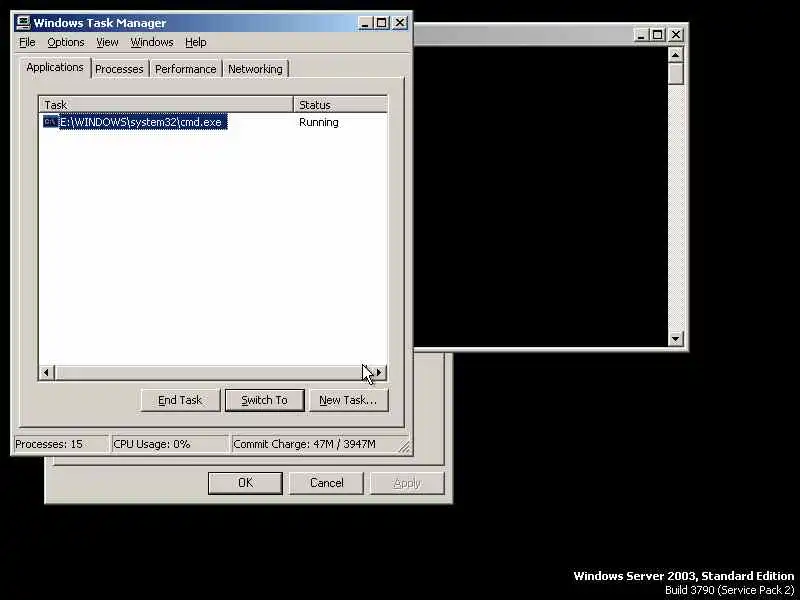Open the Windows menu

pos(152,42)
